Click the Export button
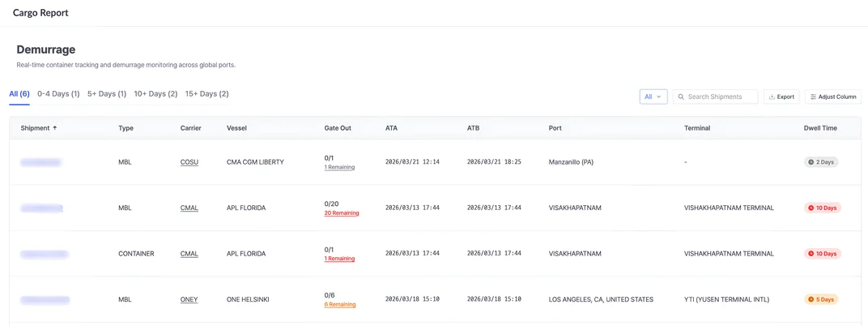This screenshot has height=326, width=868. 781,97
